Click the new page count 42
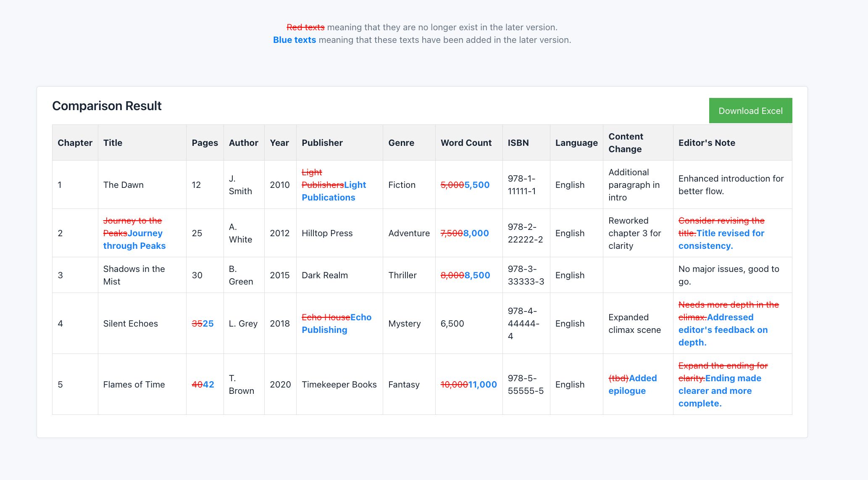 click(208, 384)
